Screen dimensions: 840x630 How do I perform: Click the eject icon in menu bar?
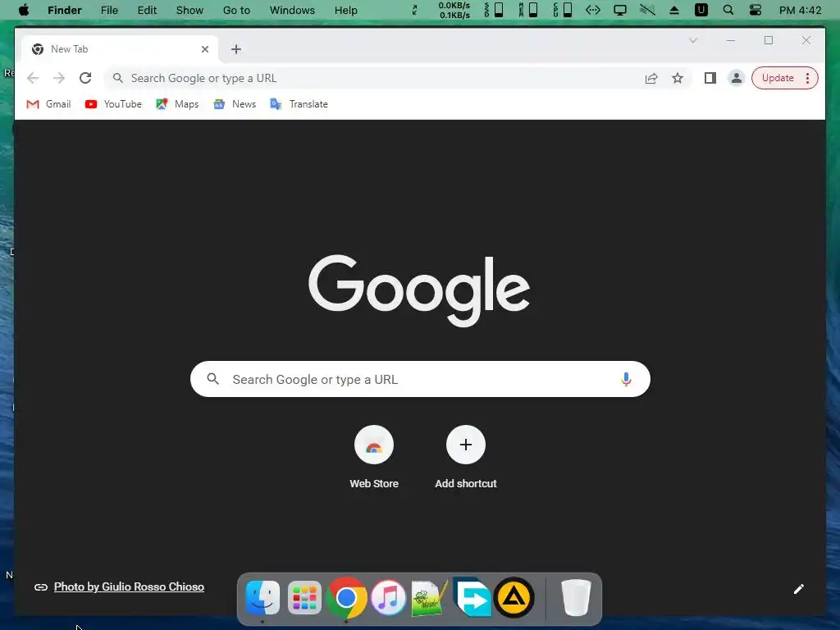[x=674, y=10]
